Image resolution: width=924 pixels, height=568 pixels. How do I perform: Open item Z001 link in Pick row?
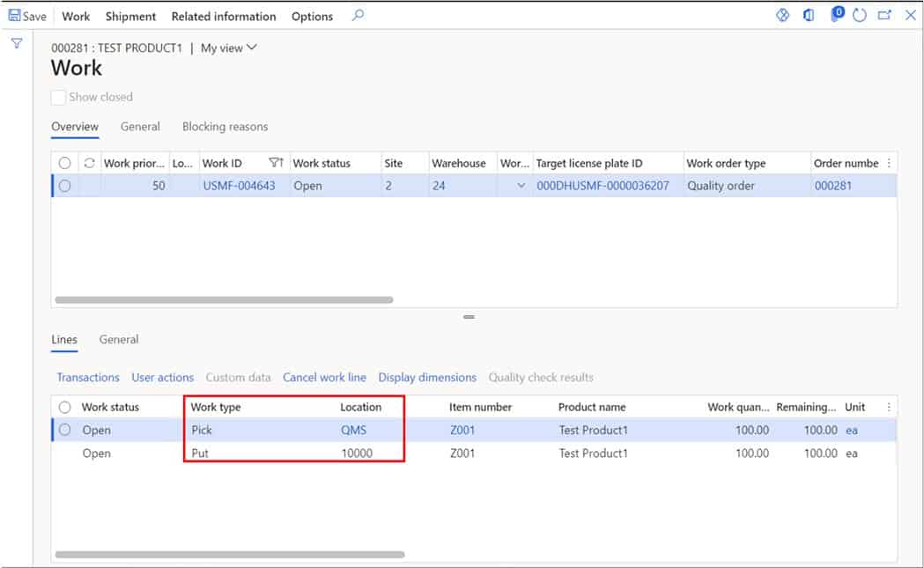coord(462,430)
